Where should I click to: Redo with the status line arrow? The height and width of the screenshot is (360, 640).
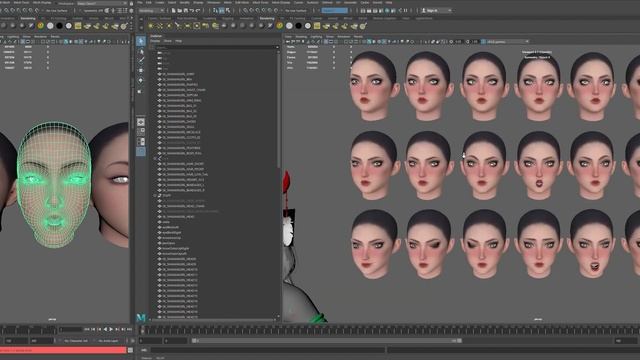coord(198,11)
